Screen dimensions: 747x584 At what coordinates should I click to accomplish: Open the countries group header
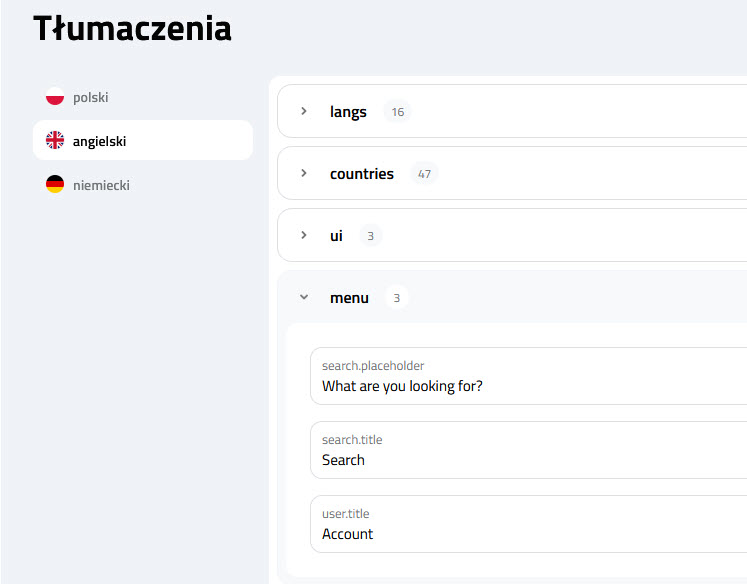[361, 174]
